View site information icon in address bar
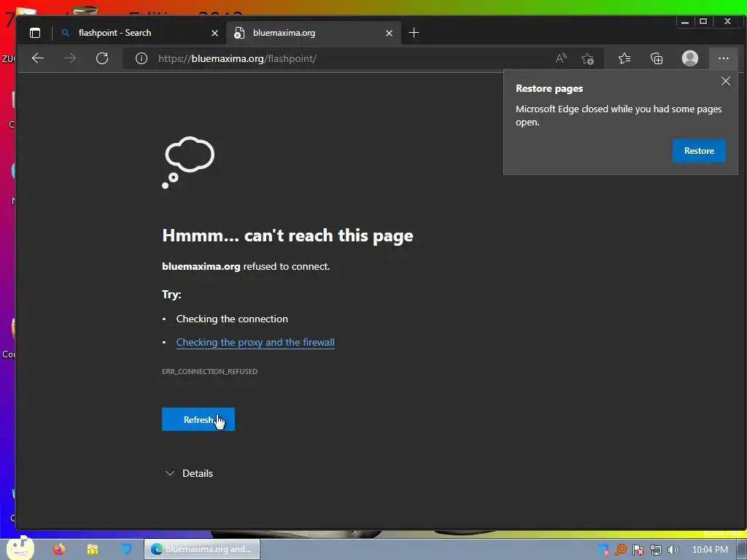This screenshot has width=747, height=560. click(x=142, y=58)
